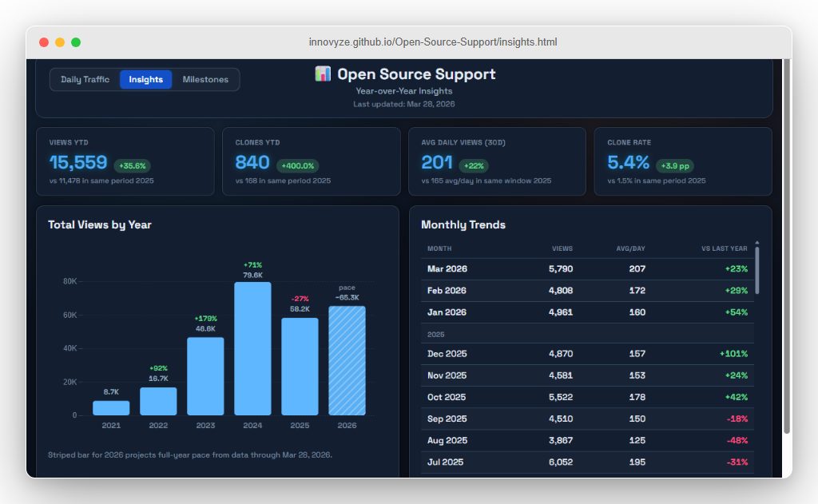Select the Feb 2026 row
The image size is (818, 504).
[x=587, y=291]
